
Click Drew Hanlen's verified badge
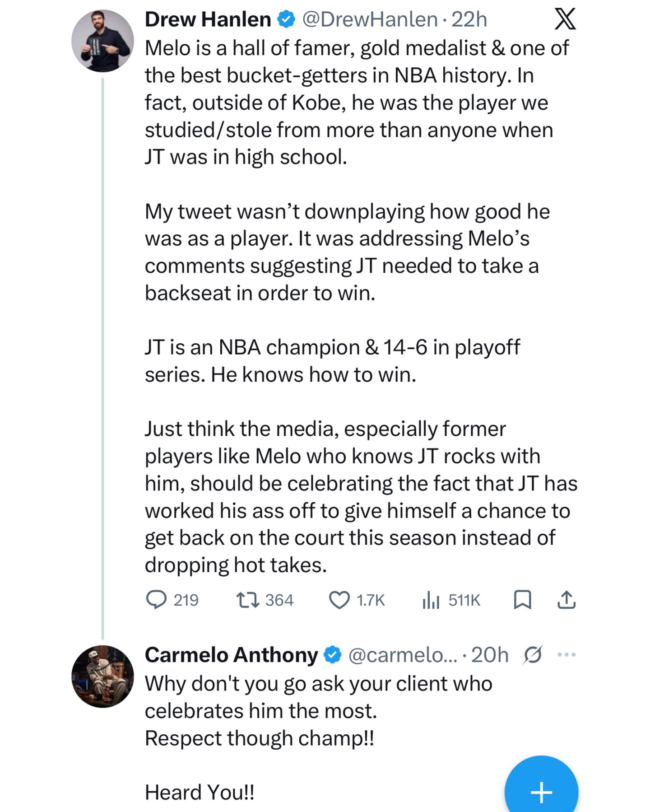coord(286,19)
